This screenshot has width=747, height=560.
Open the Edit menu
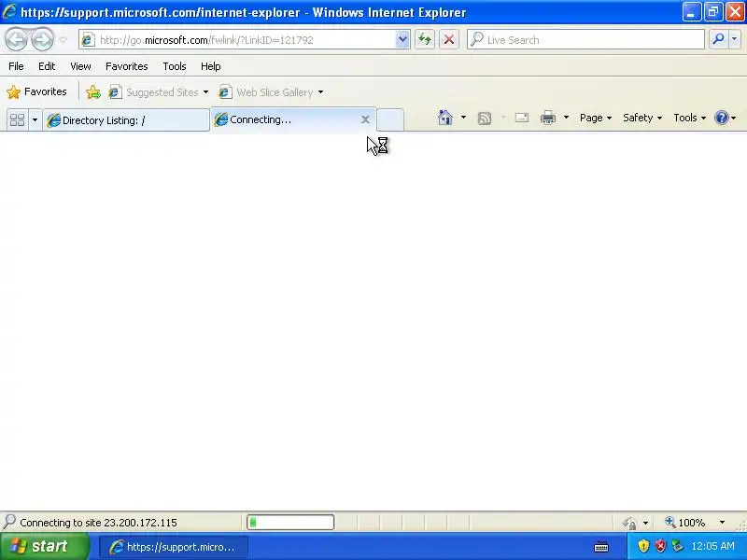(47, 66)
